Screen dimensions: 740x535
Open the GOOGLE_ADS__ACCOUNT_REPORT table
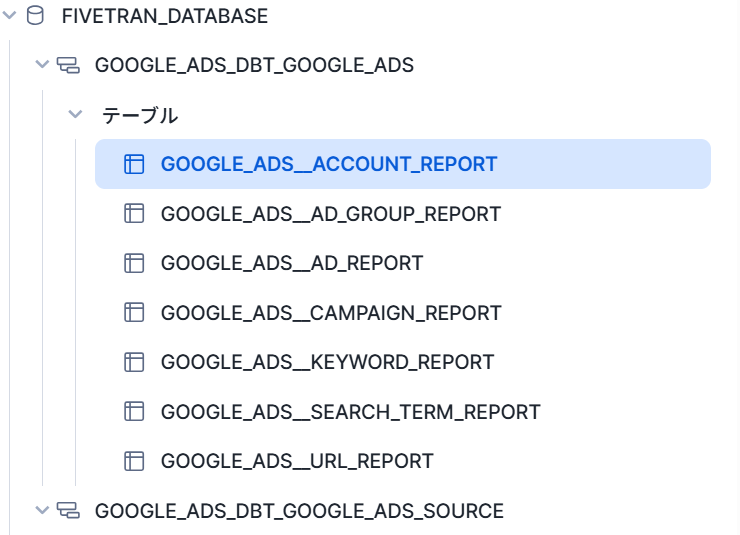click(x=403, y=164)
